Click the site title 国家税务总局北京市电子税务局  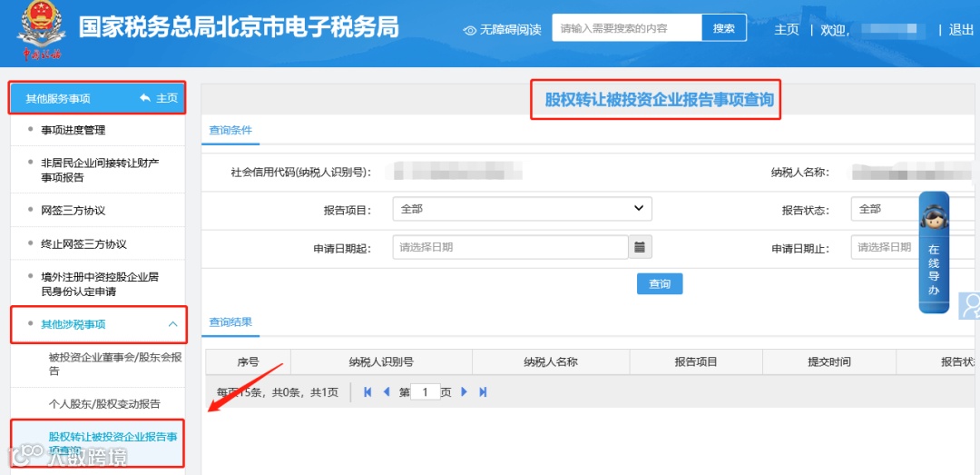coord(239,27)
